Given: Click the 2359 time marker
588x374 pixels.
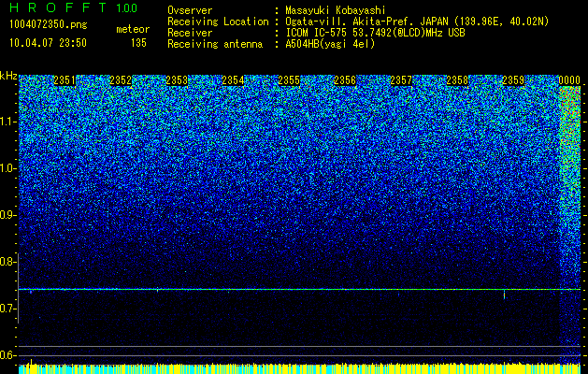Looking at the screenshot, I should pos(513,80).
